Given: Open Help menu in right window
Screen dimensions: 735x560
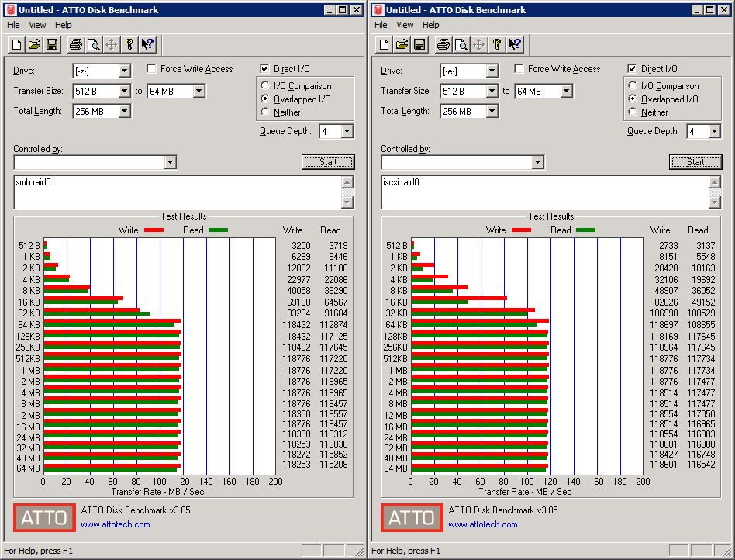Looking at the screenshot, I should click(x=431, y=25).
